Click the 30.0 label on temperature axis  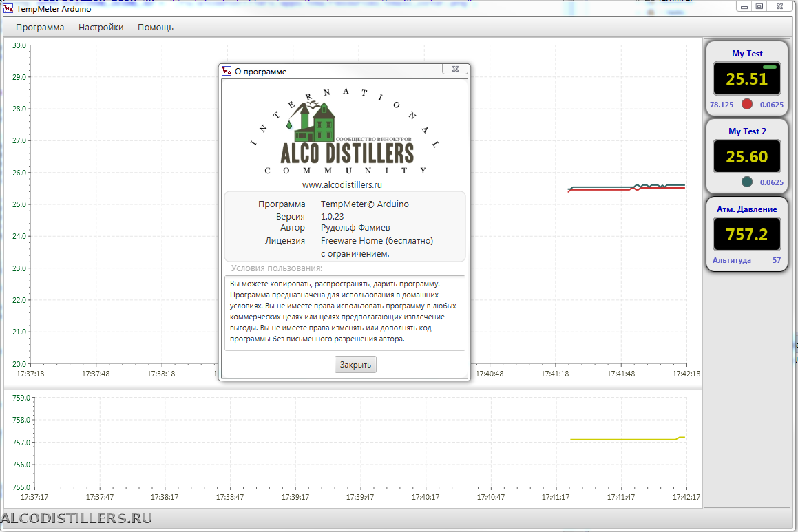pyautogui.click(x=19, y=45)
